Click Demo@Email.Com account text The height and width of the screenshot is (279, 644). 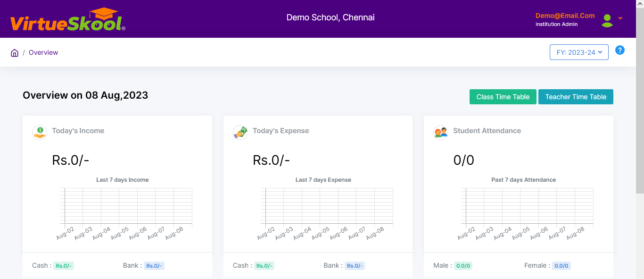coord(565,16)
